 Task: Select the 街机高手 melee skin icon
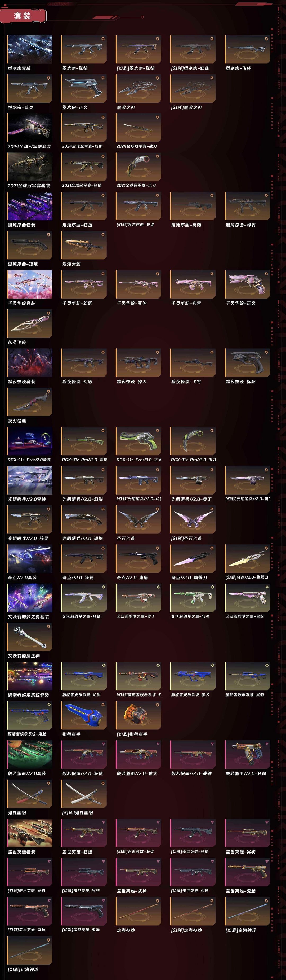click(x=84, y=716)
